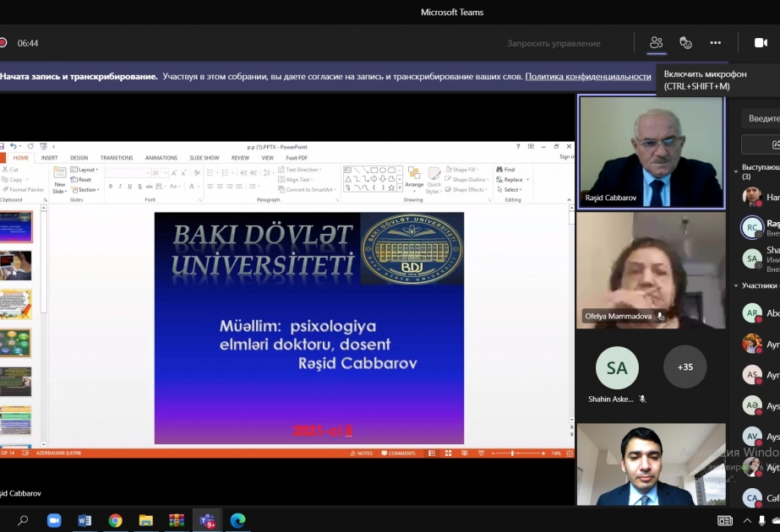Toggle Underline formatting
This screenshot has height=532, width=780.
[130, 187]
